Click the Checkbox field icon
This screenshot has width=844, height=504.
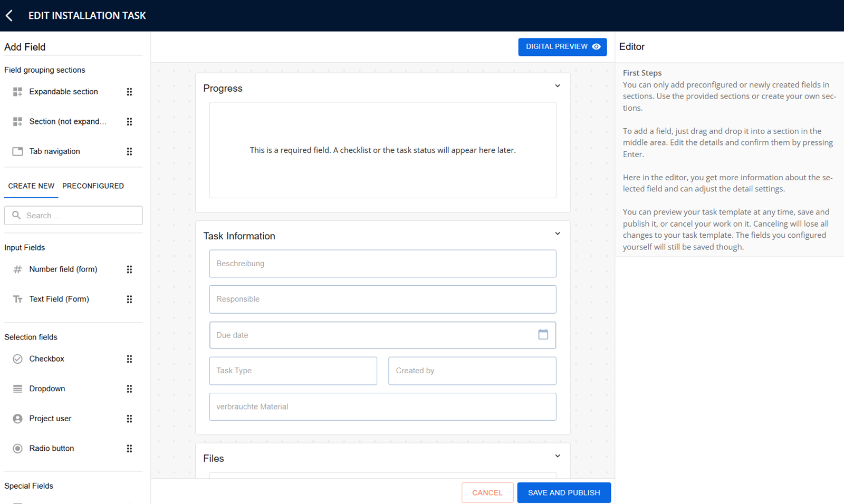pos(17,359)
